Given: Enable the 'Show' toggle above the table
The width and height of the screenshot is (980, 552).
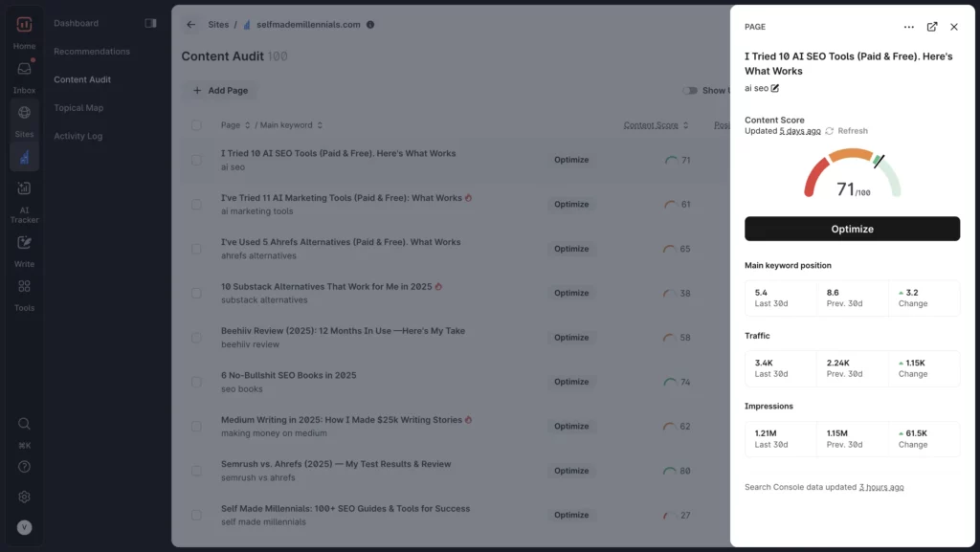Looking at the screenshot, I should (691, 89).
